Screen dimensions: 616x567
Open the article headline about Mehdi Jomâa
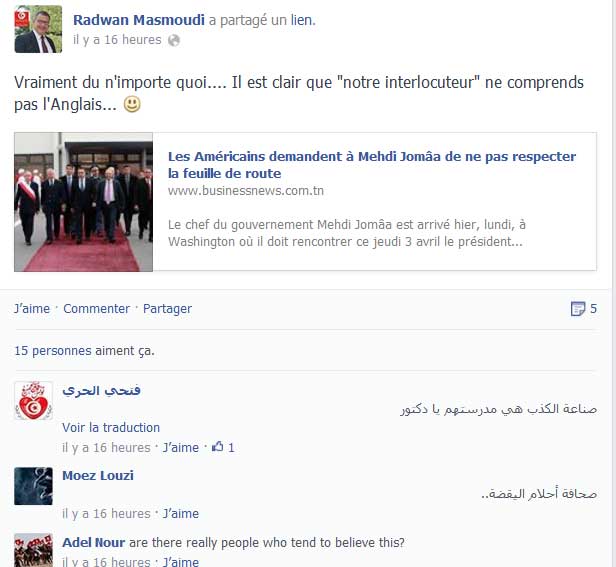(372, 165)
